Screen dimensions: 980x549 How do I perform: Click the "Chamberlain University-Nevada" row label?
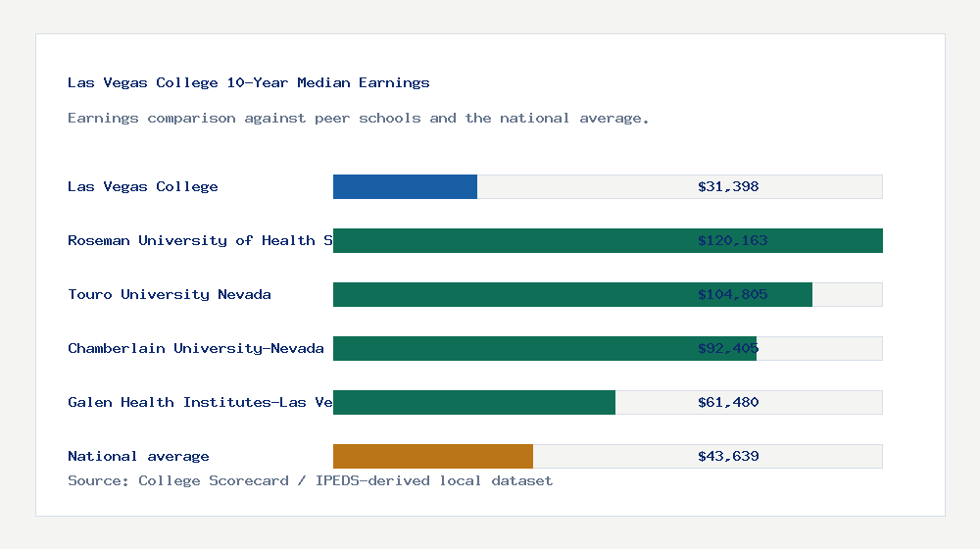click(x=196, y=348)
